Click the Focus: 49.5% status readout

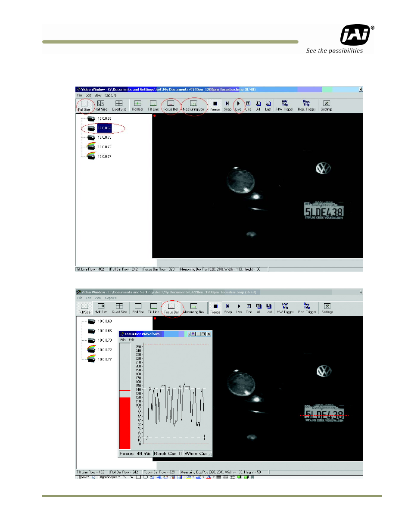tap(135, 454)
